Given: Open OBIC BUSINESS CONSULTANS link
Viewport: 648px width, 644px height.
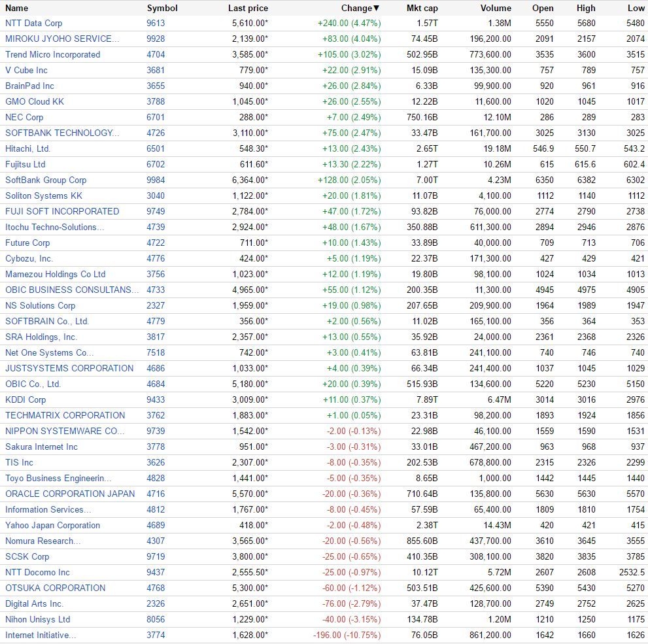Looking at the screenshot, I should 72,290.
